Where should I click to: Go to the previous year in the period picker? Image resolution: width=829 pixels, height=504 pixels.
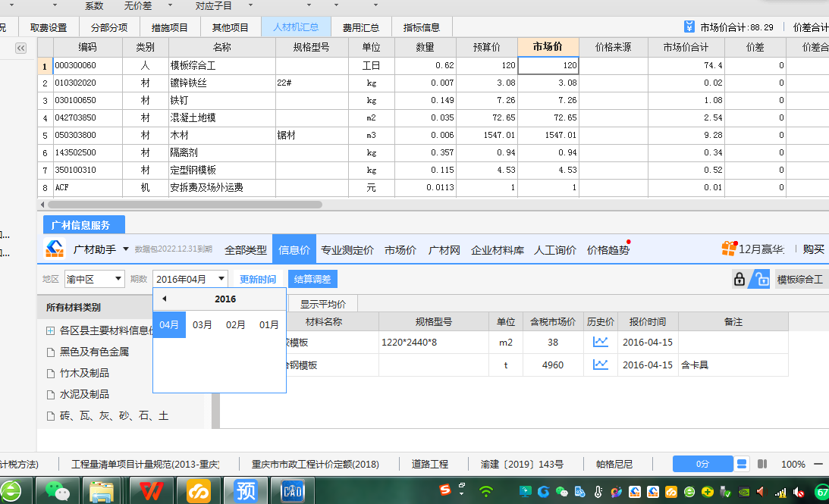165,299
